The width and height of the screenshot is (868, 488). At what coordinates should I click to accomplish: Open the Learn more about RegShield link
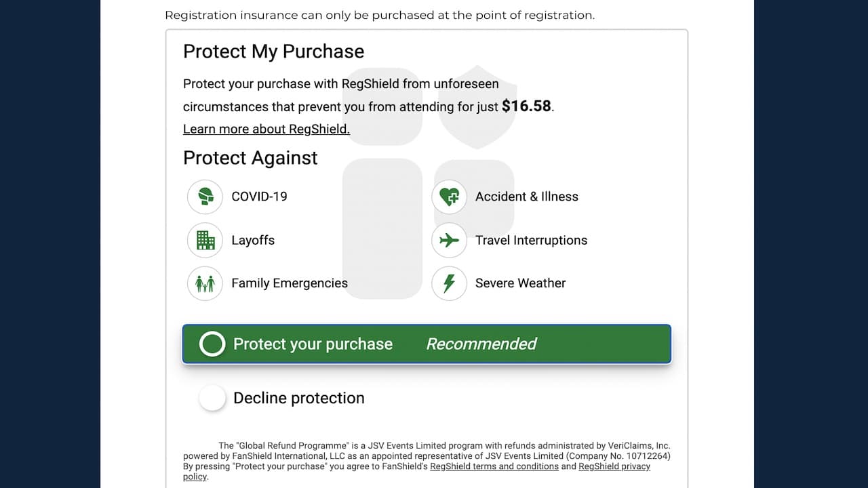[267, 129]
